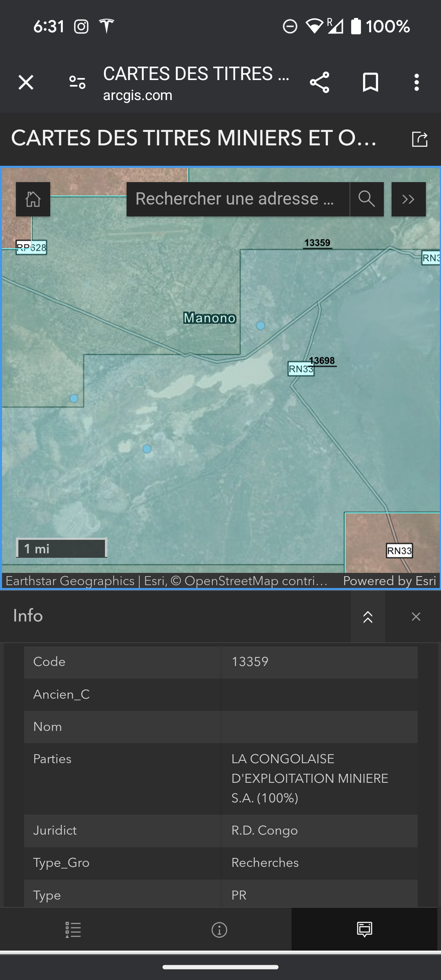Close the Info panel
441x980 pixels.
coord(416,617)
